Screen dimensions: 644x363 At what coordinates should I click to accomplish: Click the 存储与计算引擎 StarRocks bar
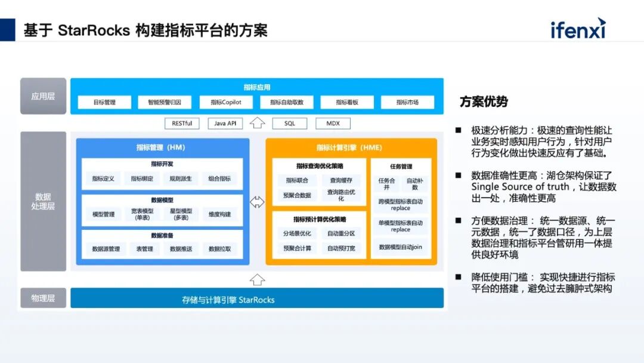(257, 299)
